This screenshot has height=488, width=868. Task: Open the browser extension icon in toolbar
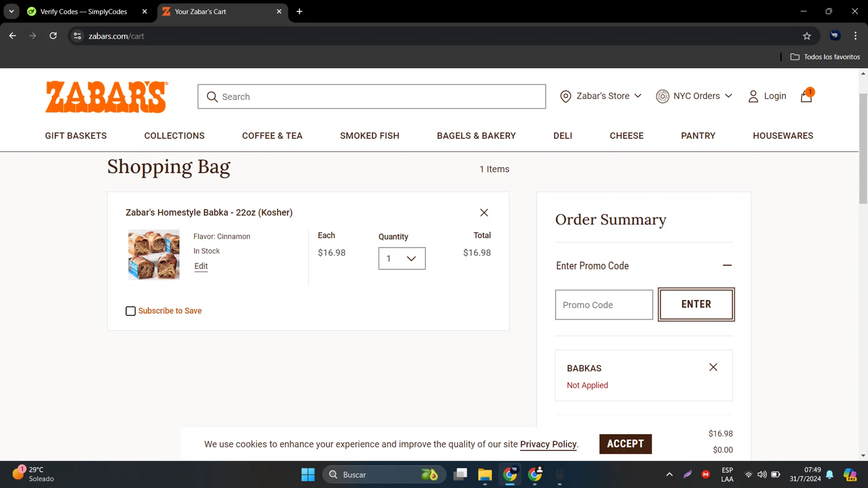pyautogui.click(x=834, y=36)
